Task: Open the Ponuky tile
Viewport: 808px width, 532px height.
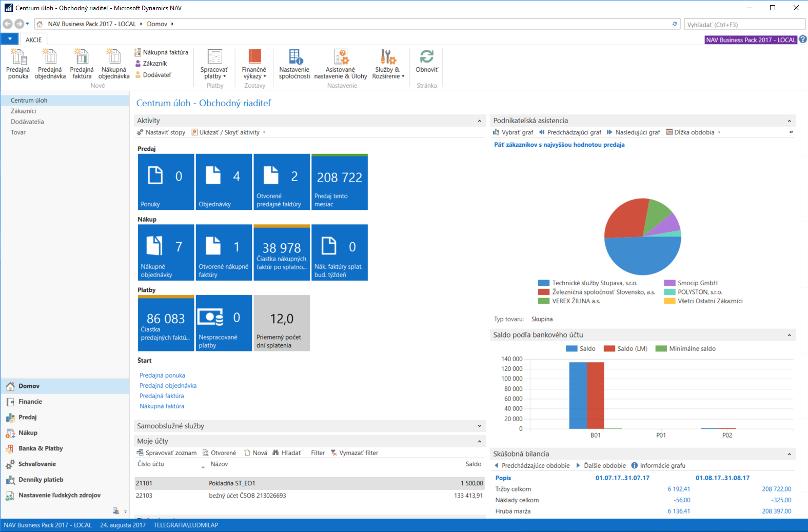Action: coord(166,182)
